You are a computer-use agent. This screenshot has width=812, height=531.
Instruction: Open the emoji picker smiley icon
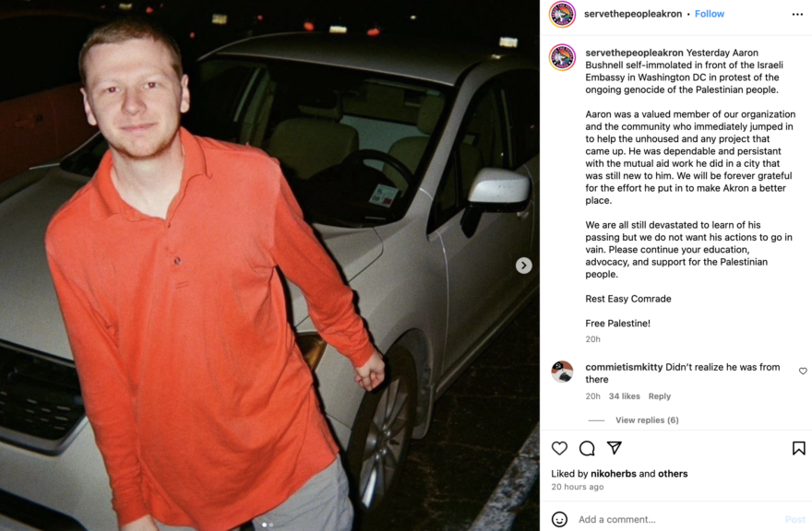559,519
